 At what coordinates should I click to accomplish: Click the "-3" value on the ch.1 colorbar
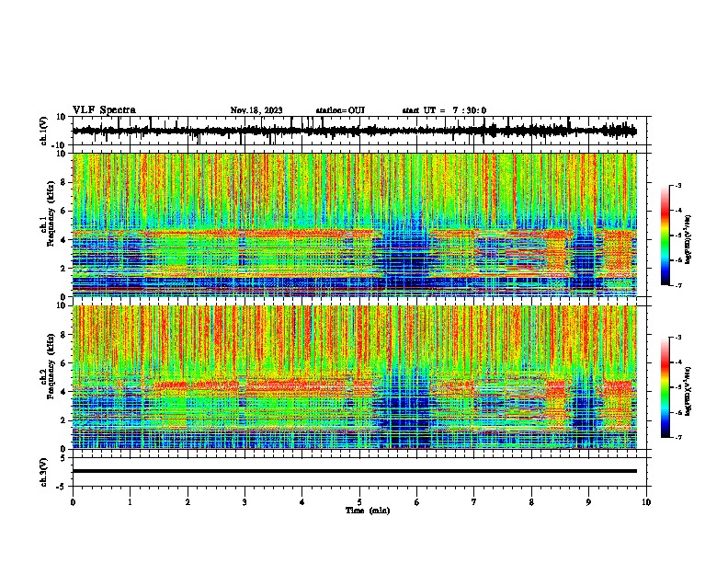tap(678, 186)
